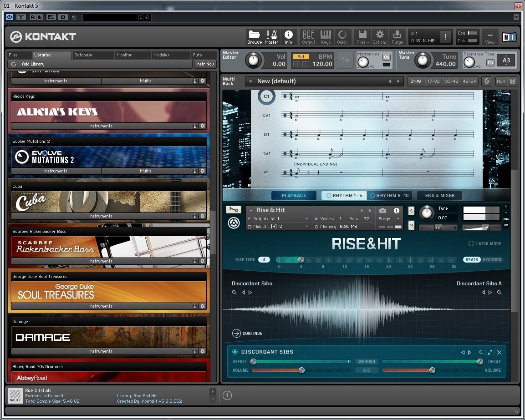The height and width of the screenshot is (420, 525).
Task: Go to next Multi Rack preset arrow
Action: tap(398, 81)
